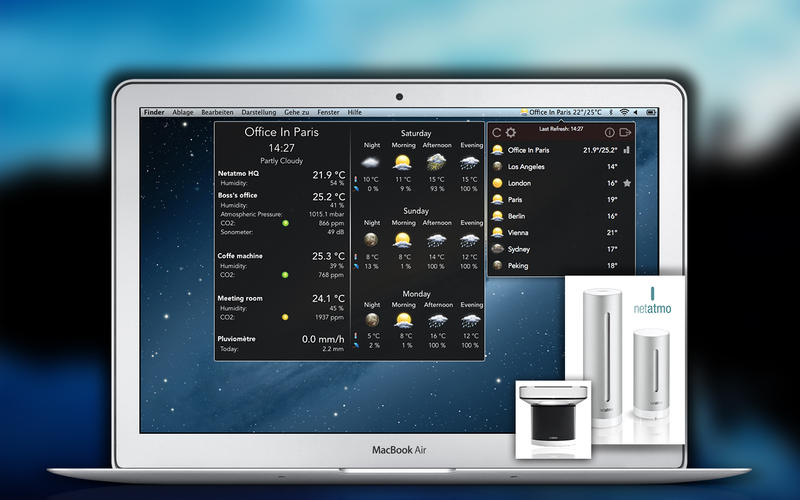Screen dimensions: 800x500
Task: Click the moon icon of Peking row
Action: [497, 265]
